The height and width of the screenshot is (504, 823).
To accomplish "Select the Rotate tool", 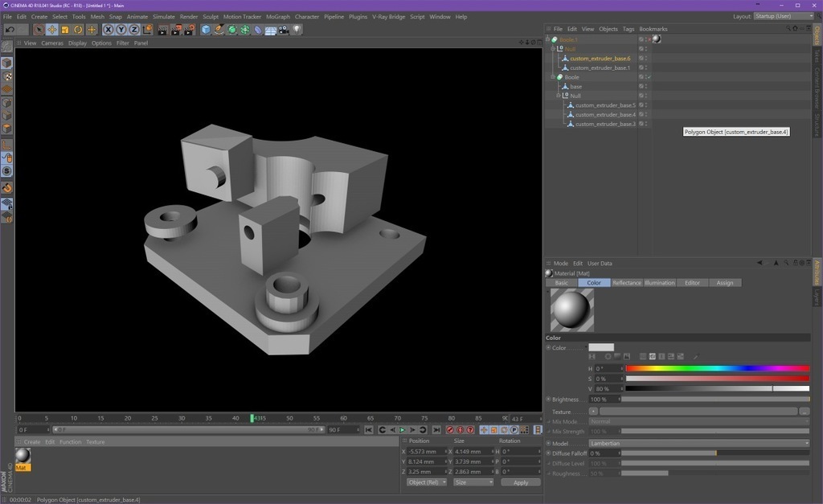I will point(78,30).
